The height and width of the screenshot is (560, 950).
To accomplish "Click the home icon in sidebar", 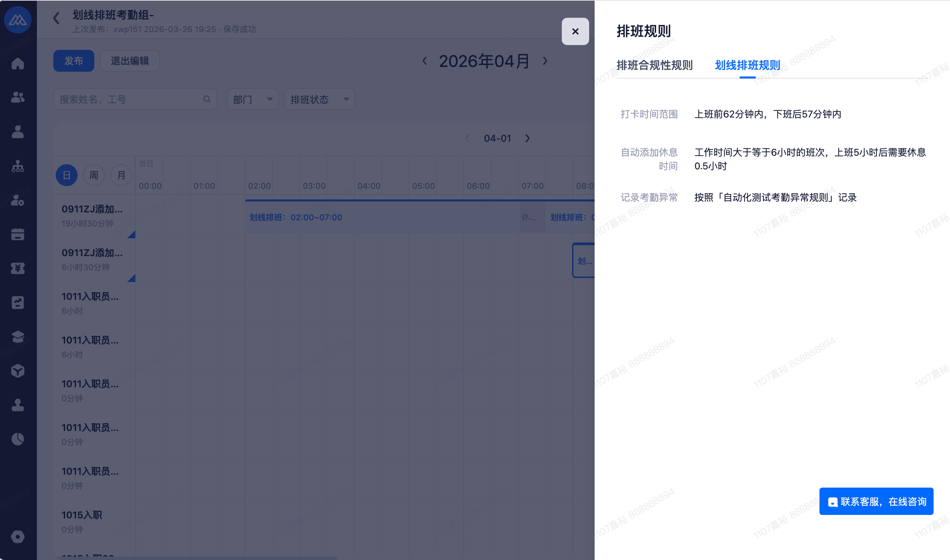I will (18, 64).
